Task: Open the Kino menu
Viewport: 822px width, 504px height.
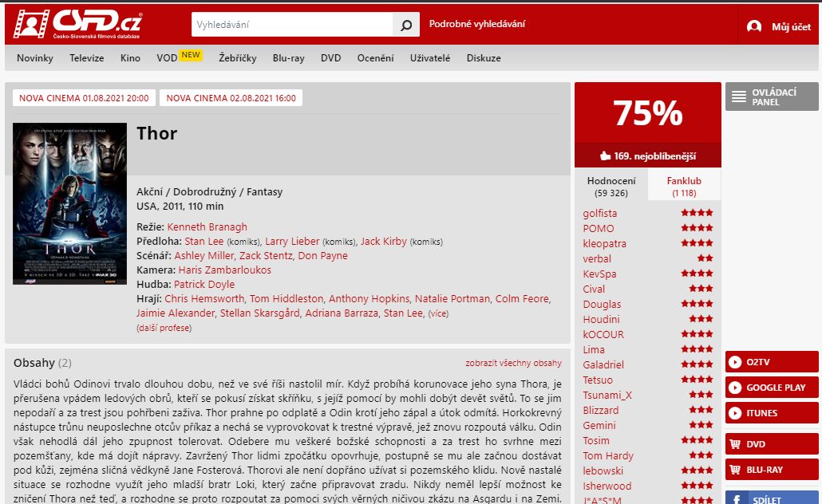Action: point(130,58)
